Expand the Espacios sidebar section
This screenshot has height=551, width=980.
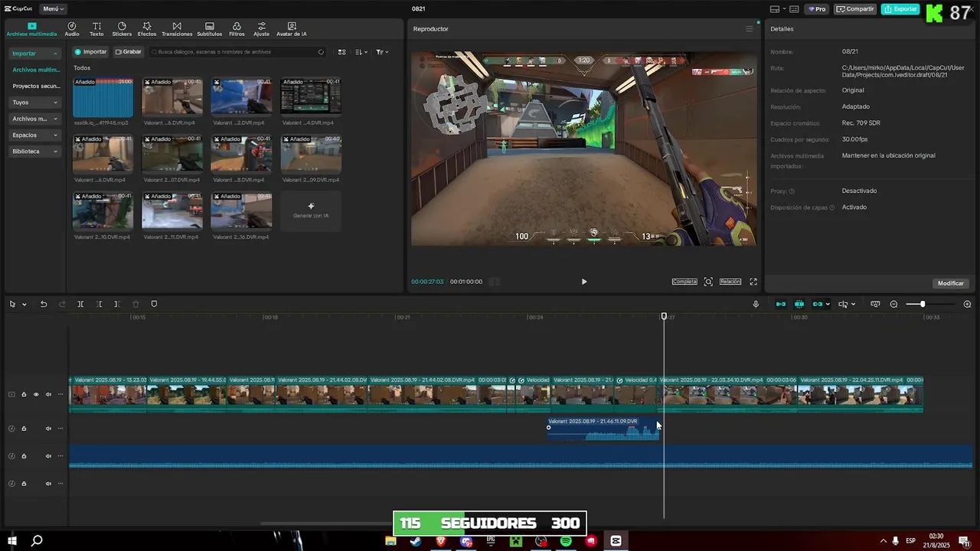35,135
